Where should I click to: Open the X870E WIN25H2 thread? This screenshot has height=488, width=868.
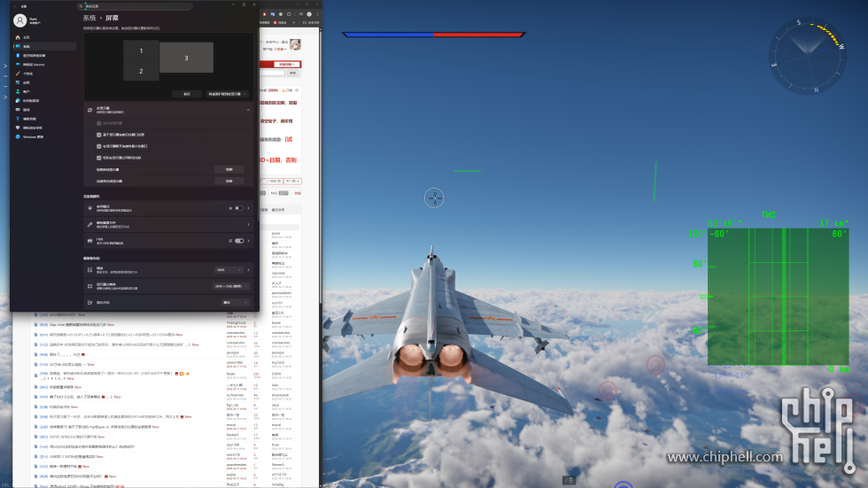[73, 437]
